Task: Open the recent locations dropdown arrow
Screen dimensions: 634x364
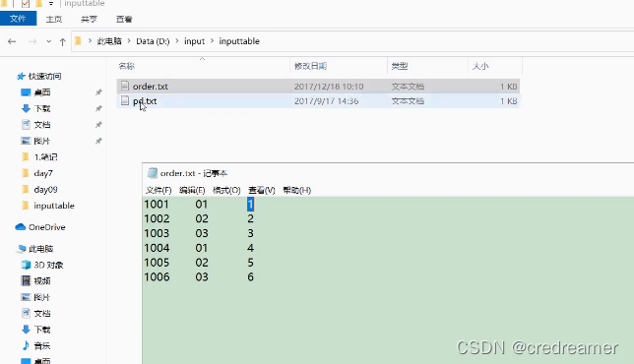Action: [48, 41]
